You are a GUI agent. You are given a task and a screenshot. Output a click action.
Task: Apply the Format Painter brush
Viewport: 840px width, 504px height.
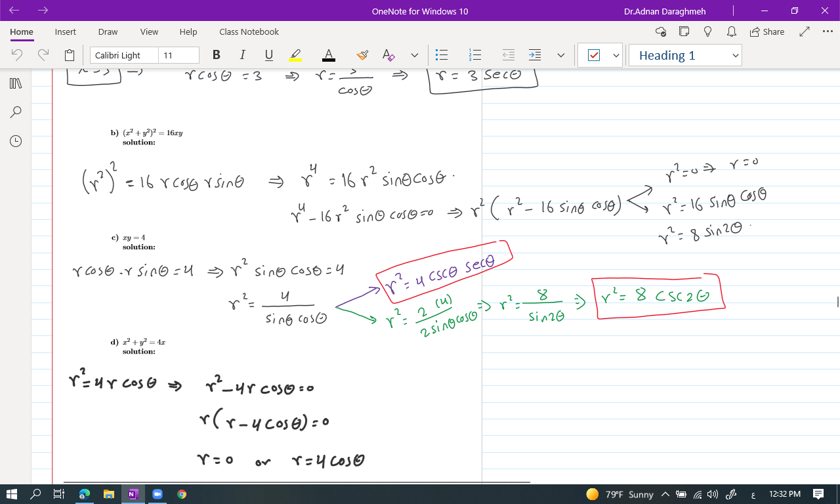(362, 55)
